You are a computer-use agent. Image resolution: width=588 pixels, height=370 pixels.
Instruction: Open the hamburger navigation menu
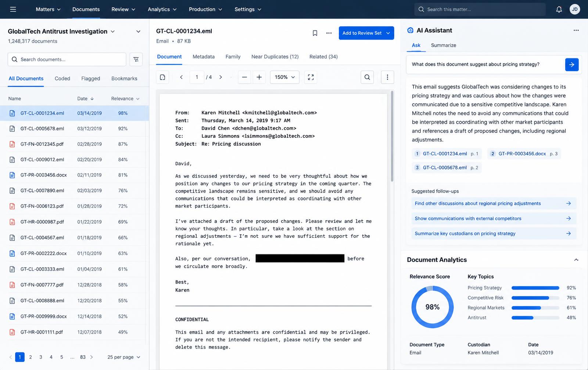pyautogui.click(x=13, y=9)
